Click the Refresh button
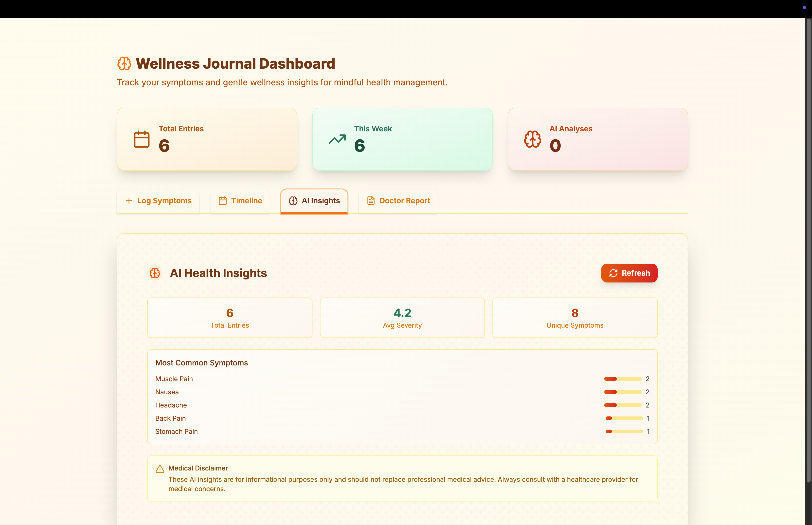This screenshot has width=812, height=525. (x=629, y=273)
